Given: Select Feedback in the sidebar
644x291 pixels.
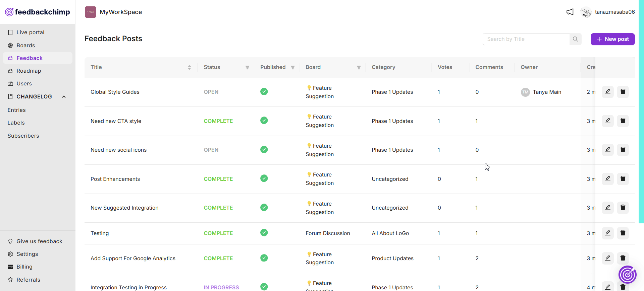Looking at the screenshot, I should (38, 58).
